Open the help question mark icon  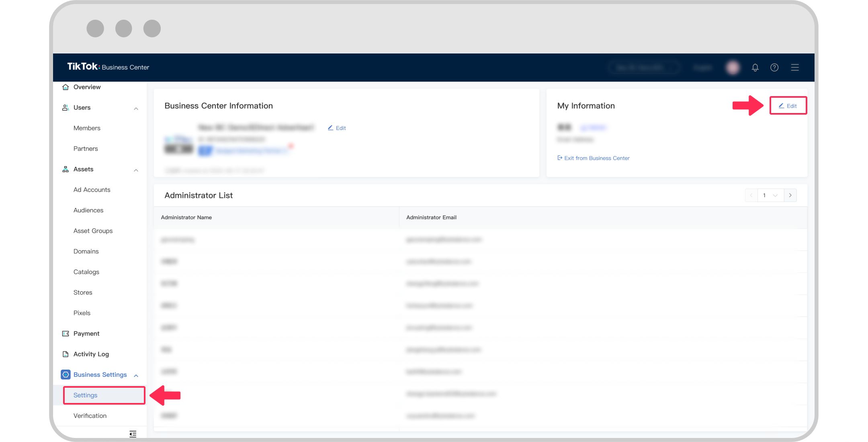775,67
